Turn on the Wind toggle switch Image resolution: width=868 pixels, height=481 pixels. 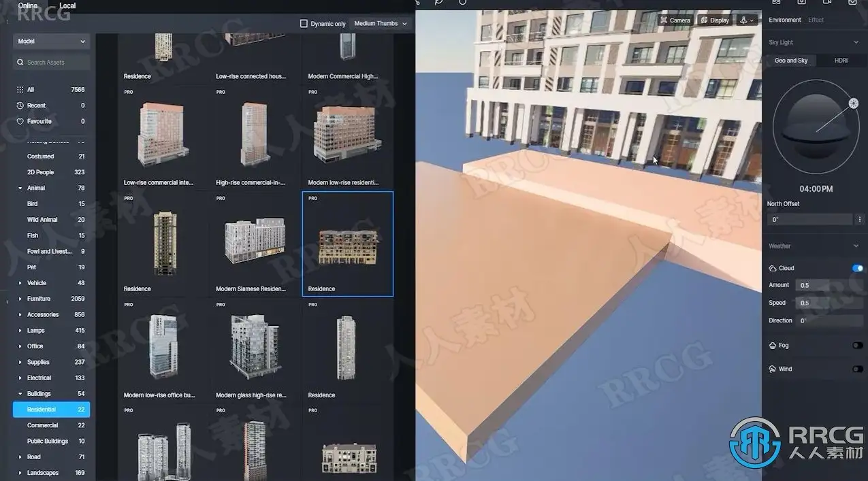coord(857,369)
